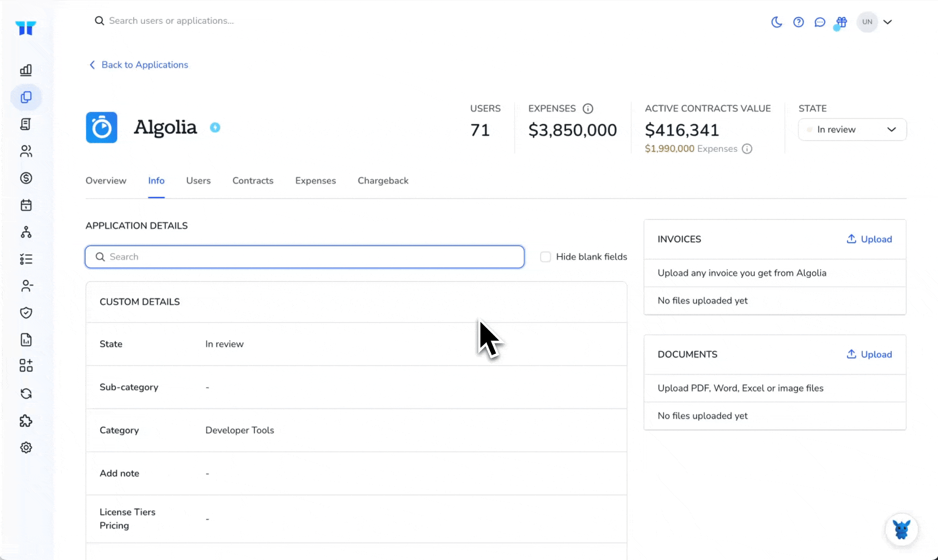
Task: Click "Upload any invoice you get from Algolia"
Action: (x=742, y=273)
